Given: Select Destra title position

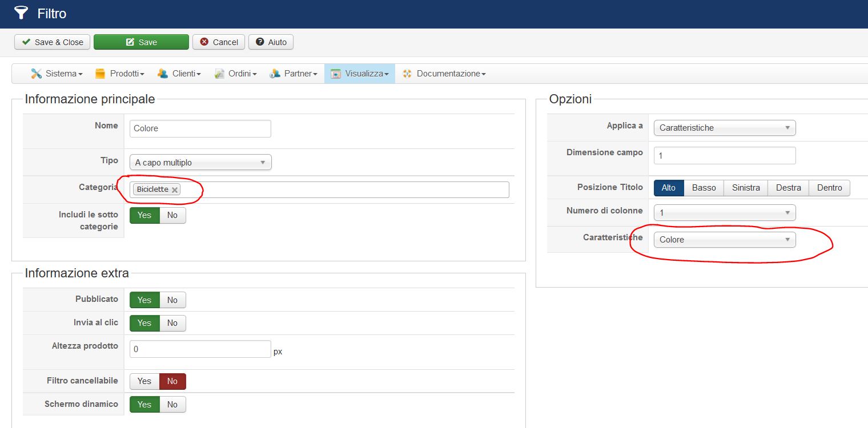Looking at the screenshot, I should pyautogui.click(x=789, y=188).
